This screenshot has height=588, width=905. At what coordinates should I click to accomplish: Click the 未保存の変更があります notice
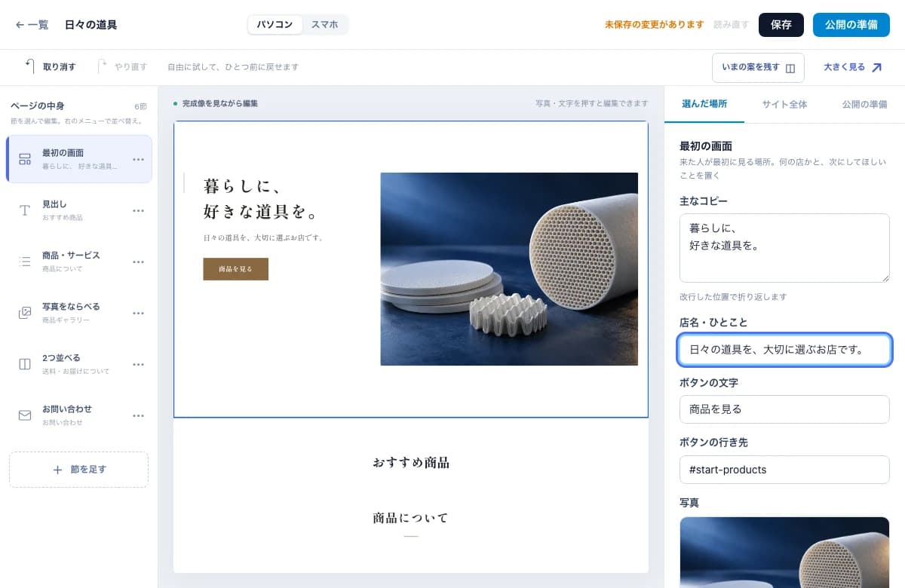tap(654, 25)
